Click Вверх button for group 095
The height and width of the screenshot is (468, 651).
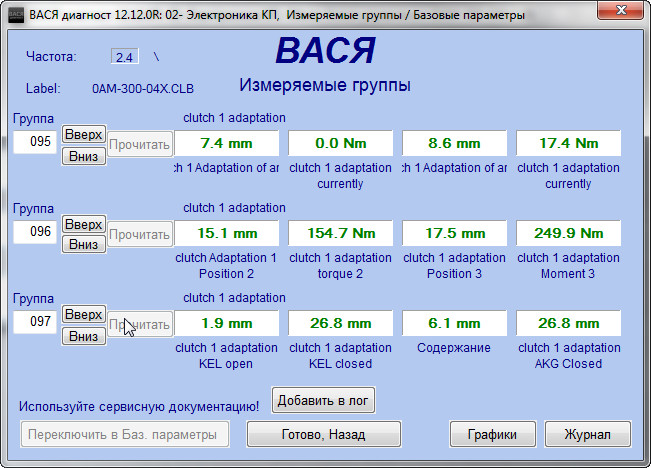[84, 134]
